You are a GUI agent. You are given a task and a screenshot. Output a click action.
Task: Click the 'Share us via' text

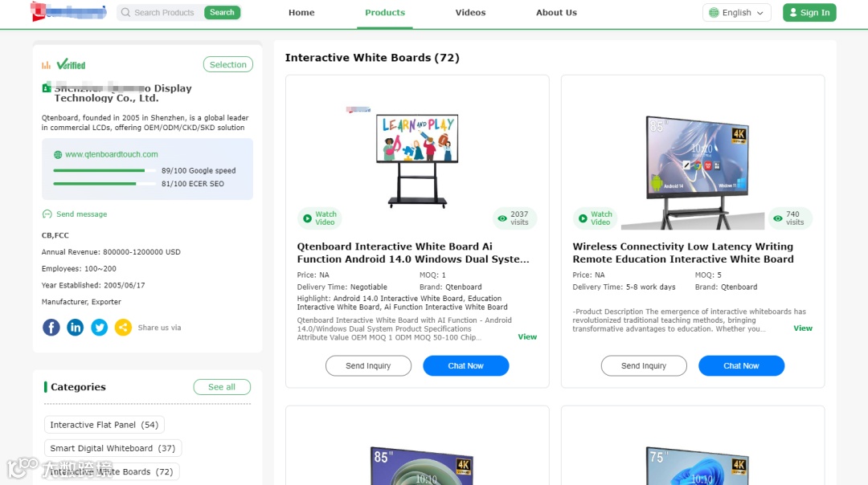tap(159, 328)
